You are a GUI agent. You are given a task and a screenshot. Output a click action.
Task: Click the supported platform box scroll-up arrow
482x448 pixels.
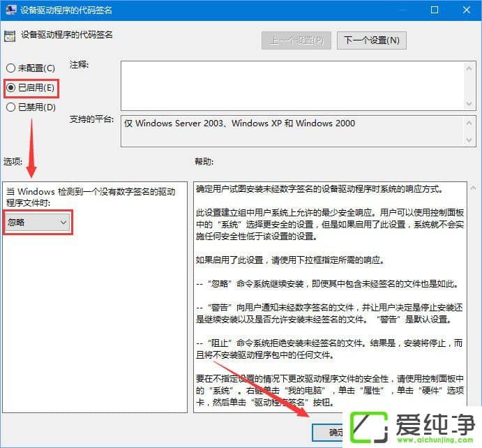tap(469, 124)
